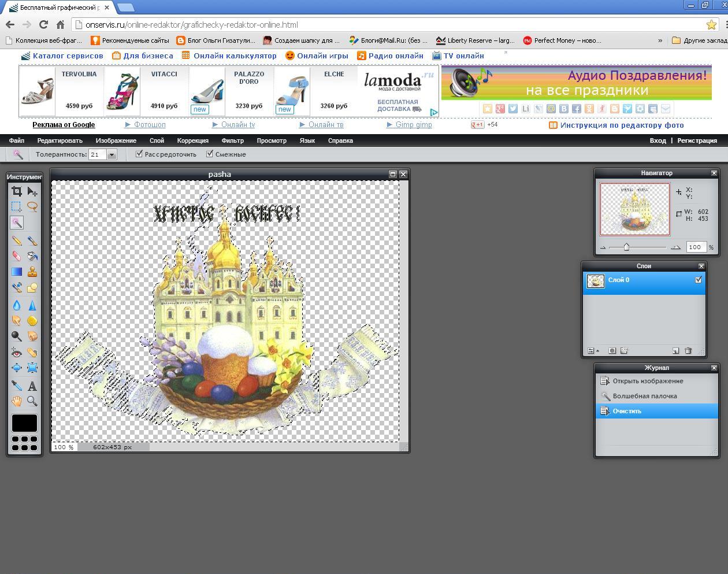Select the Type text tool

[x=32, y=386]
